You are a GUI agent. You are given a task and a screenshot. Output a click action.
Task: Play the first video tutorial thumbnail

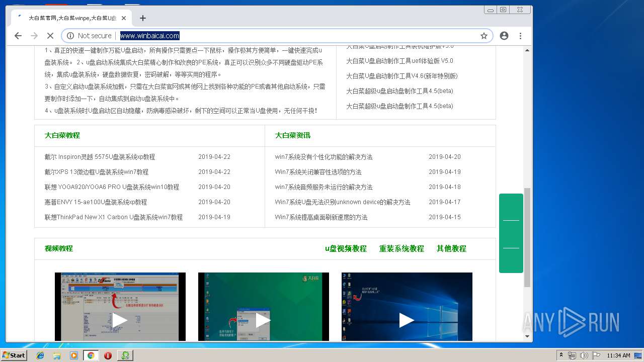(120, 307)
